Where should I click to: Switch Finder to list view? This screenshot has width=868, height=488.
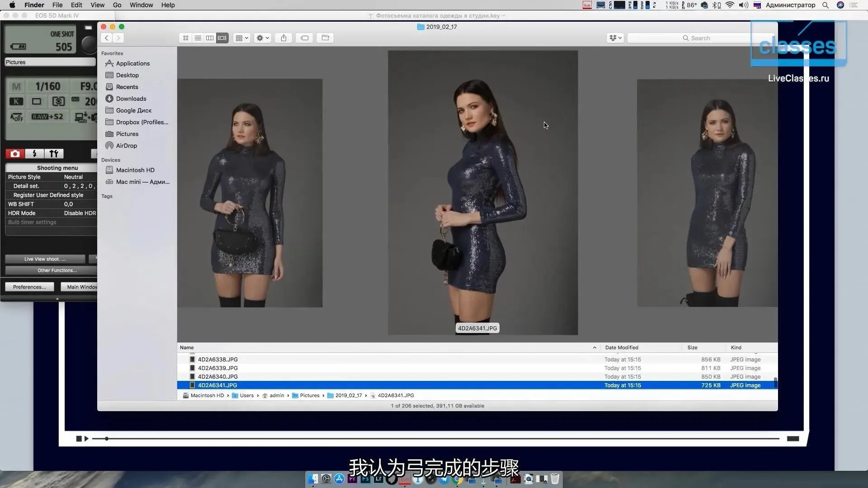pyautogui.click(x=198, y=38)
